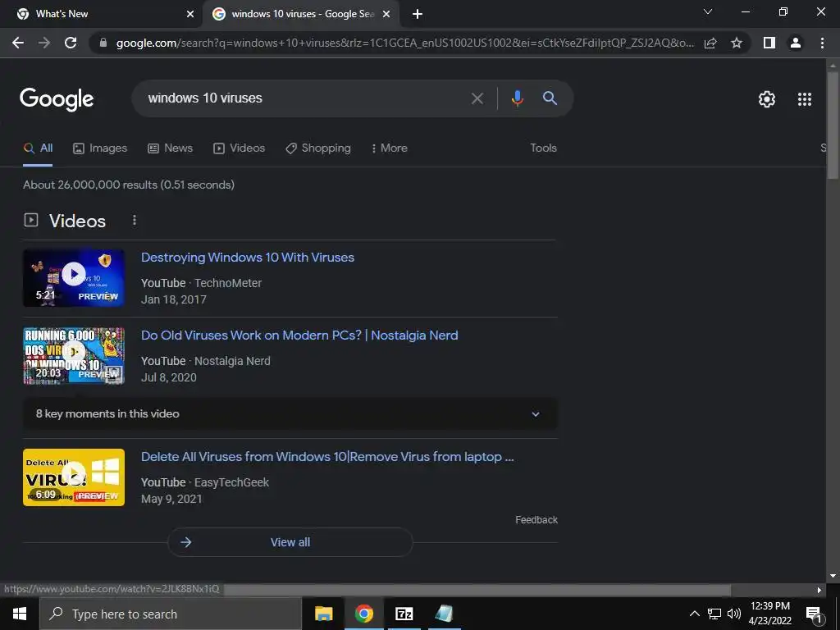This screenshot has height=630, width=840.
Task: Open the notification center icon
Action: pyautogui.click(x=814, y=614)
